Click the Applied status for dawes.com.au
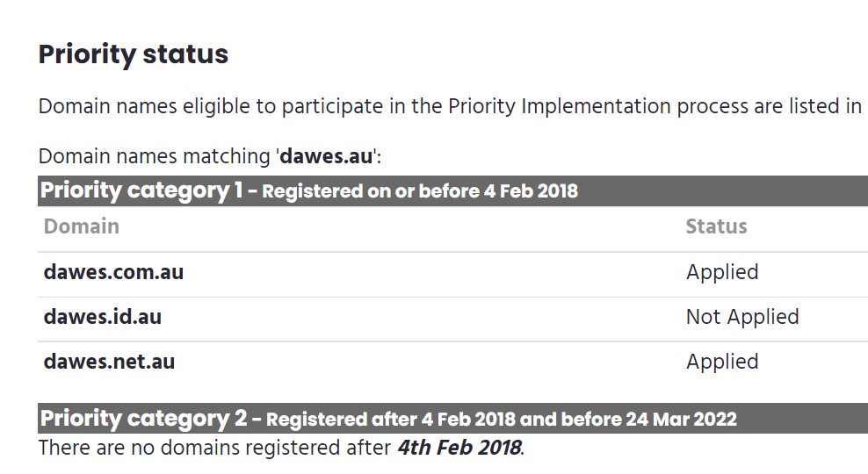 722,272
